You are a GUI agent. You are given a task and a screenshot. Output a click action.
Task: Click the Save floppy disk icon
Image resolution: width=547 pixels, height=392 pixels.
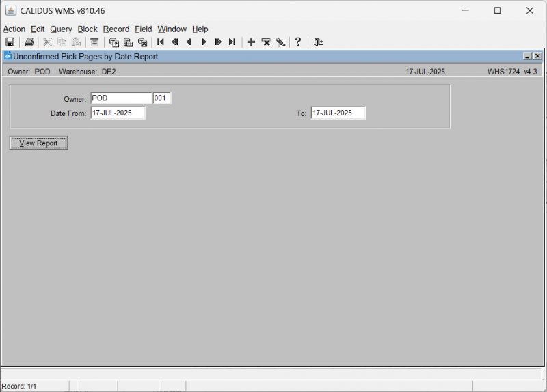click(x=10, y=42)
